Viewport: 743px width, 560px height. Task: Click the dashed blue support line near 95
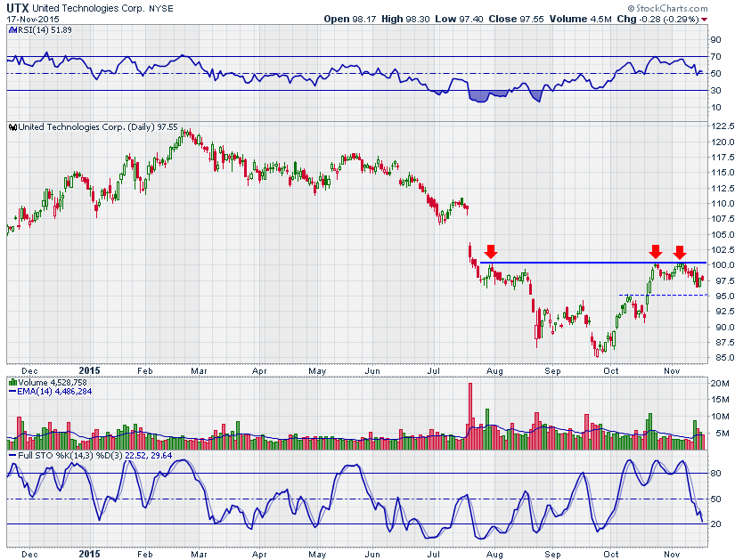pyautogui.click(x=664, y=295)
